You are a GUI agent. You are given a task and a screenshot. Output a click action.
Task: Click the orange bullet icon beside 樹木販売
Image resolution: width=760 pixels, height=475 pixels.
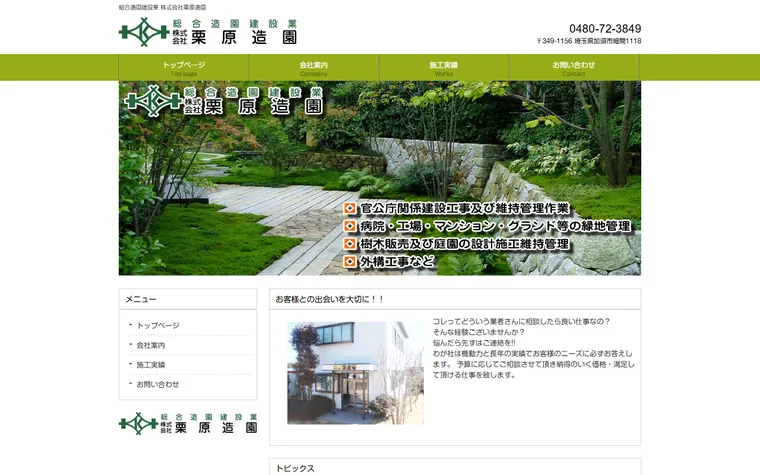(350, 244)
